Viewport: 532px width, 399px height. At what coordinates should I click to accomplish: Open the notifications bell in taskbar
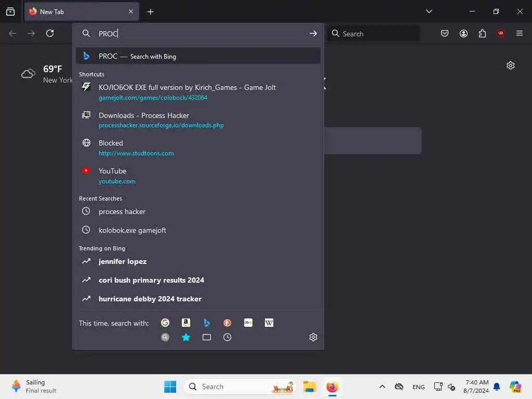(x=497, y=387)
